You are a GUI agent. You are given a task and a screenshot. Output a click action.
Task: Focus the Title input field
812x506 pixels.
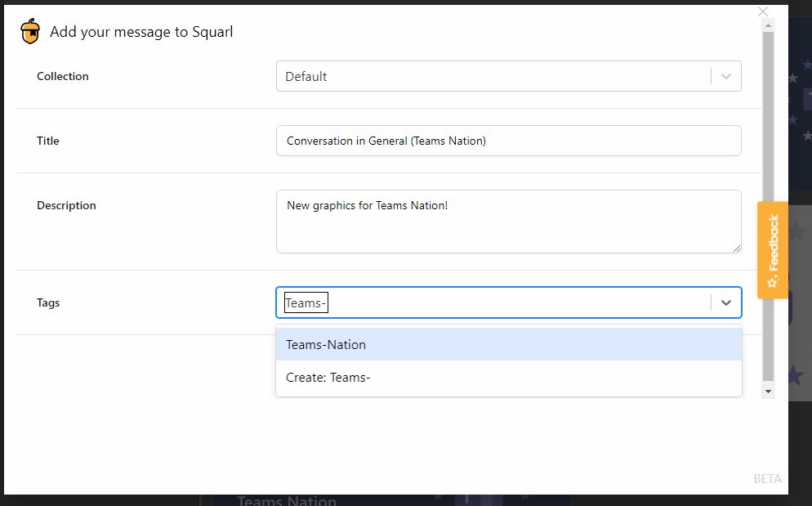point(508,141)
